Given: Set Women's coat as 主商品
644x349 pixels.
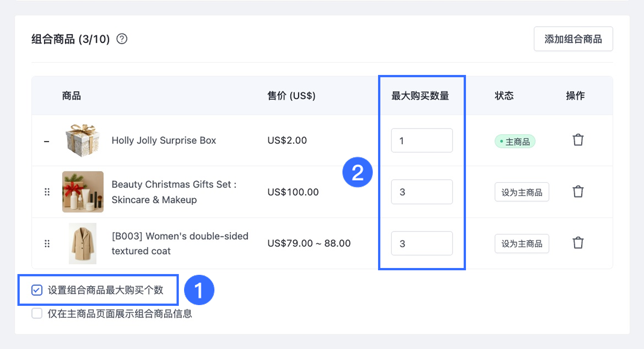Looking at the screenshot, I should pos(522,243).
